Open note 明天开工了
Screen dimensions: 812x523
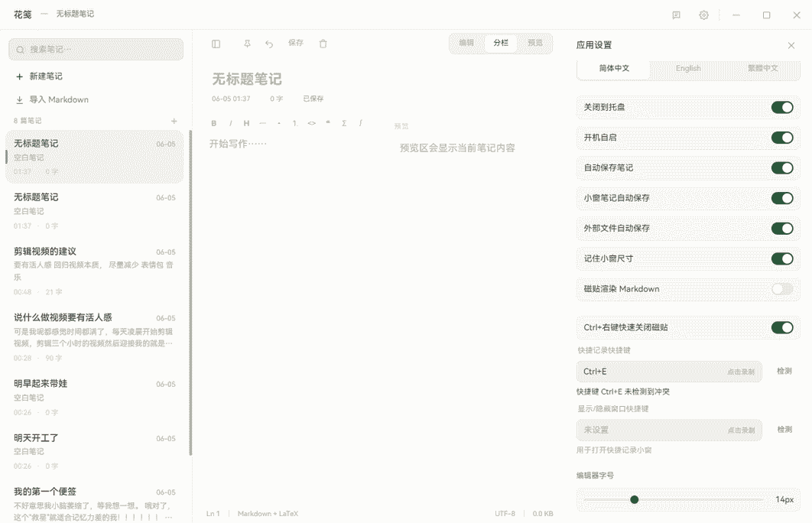95,452
